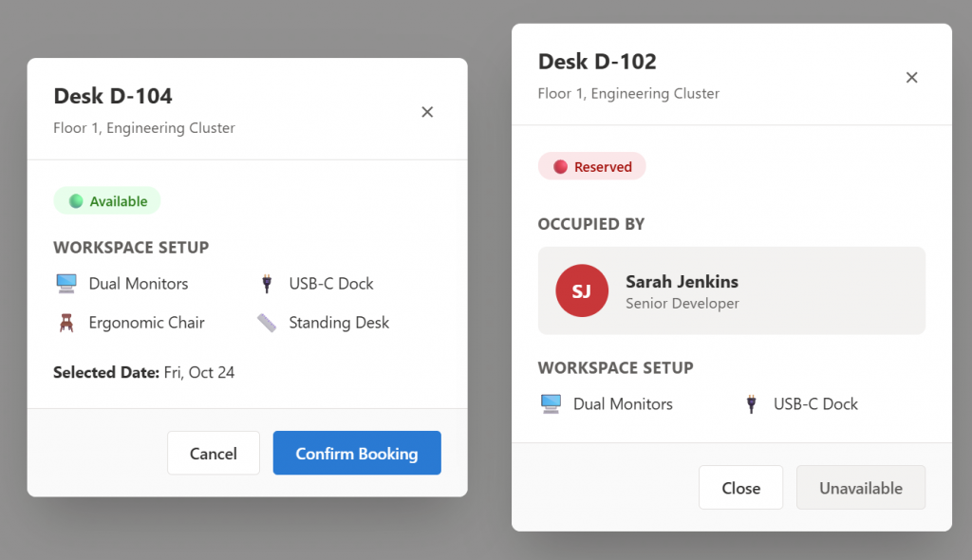Click the Standing Desk icon

[x=267, y=323]
